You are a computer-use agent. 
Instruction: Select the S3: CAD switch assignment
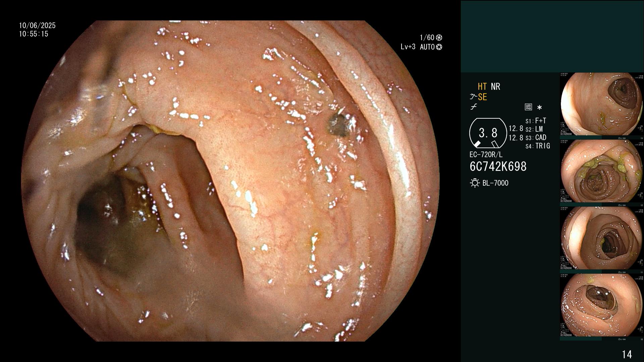click(x=536, y=137)
